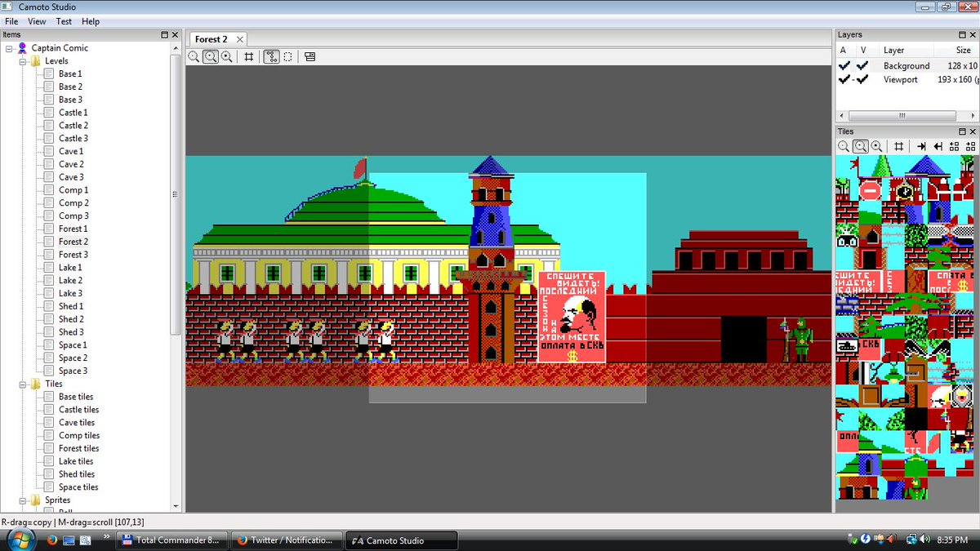
Task: Show hidden quick launch icons chevron
Action: coord(106,536)
